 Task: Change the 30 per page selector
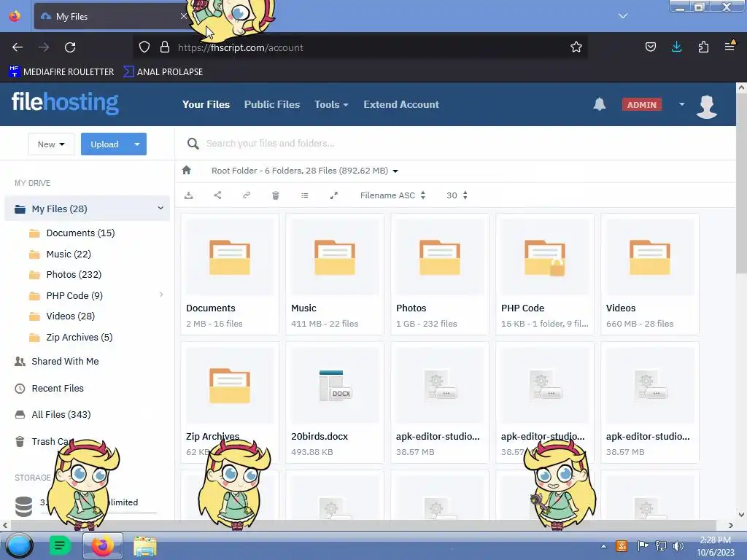pos(457,195)
